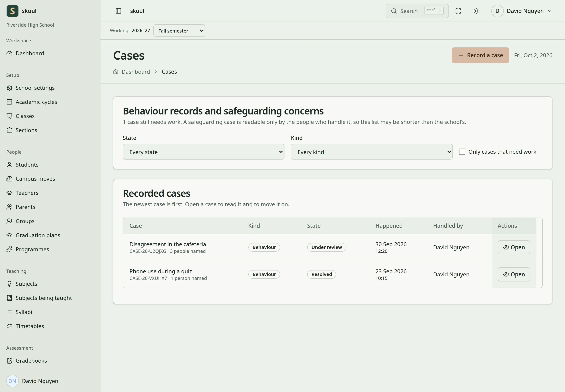Click the fullscreen icon in the top bar
Viewport: 565px width, 392px height.
(458, 11)
